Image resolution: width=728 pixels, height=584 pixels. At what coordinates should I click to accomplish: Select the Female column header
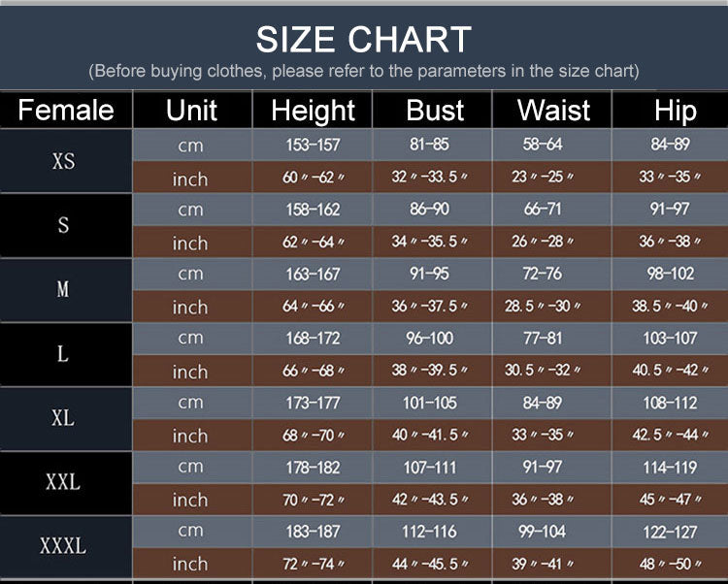pyautogui.click(x=66, y=110)
